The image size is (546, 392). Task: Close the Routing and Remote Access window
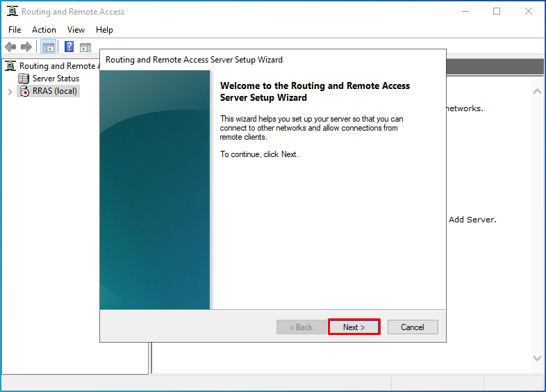coord(529,12)
